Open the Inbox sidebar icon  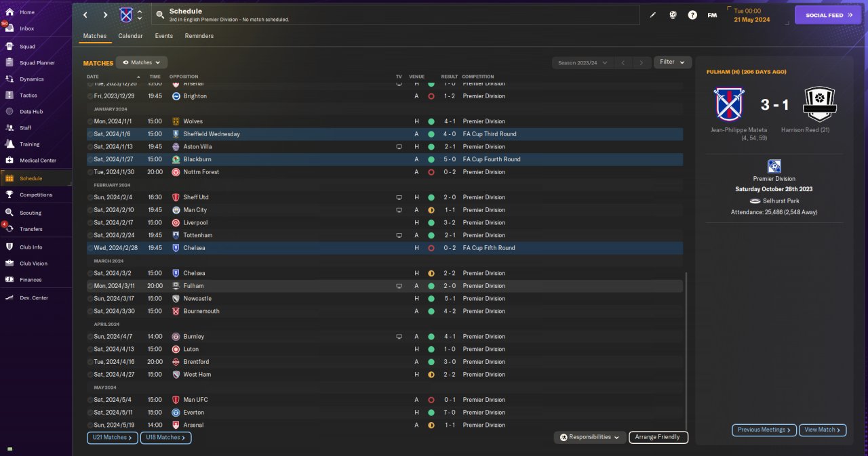pyautogui.click(x=9, y=28)
